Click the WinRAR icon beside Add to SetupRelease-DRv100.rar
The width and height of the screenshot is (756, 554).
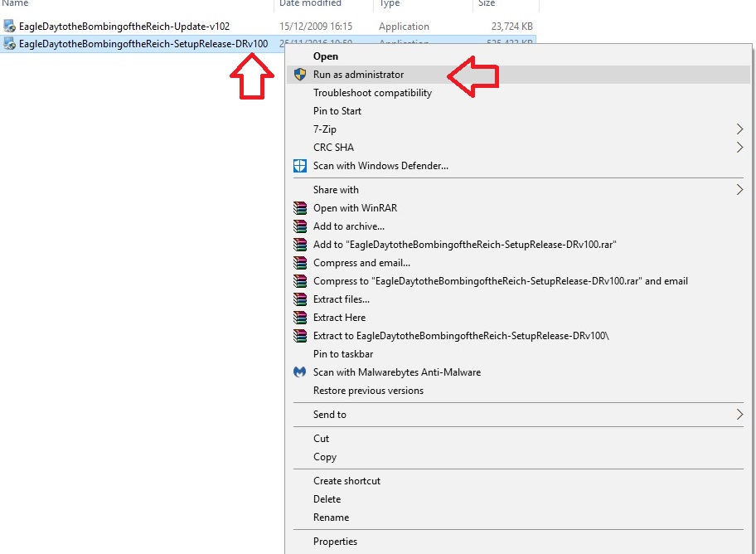[300, 245]
